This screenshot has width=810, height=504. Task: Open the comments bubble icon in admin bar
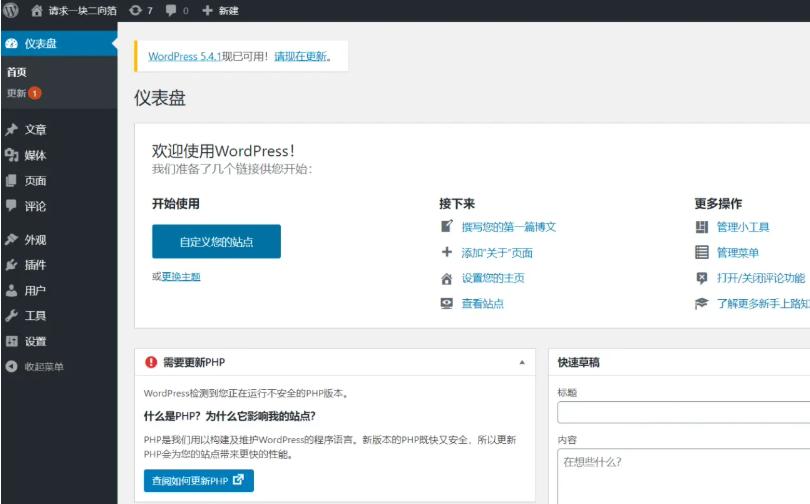tap(171, 10)
